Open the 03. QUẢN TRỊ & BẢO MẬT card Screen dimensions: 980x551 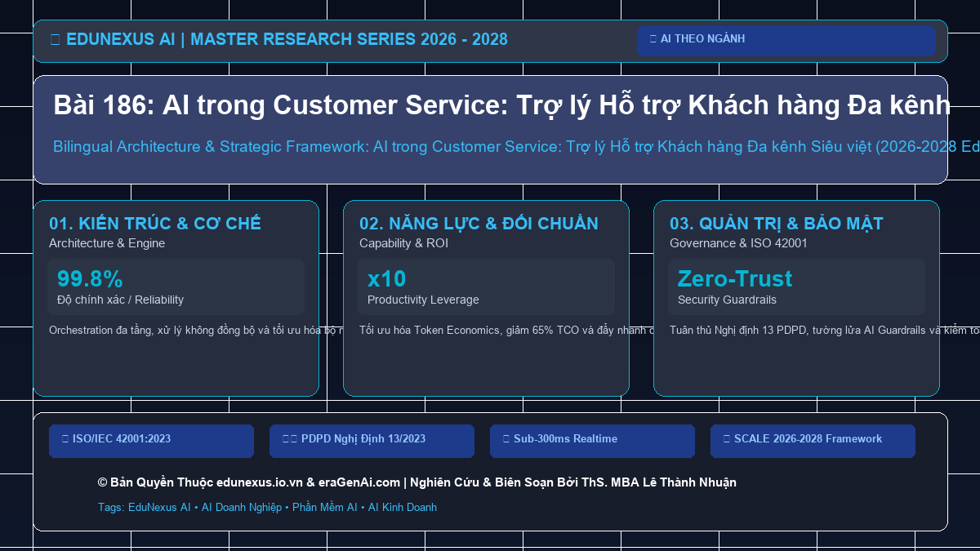click(x=796, y=299)
